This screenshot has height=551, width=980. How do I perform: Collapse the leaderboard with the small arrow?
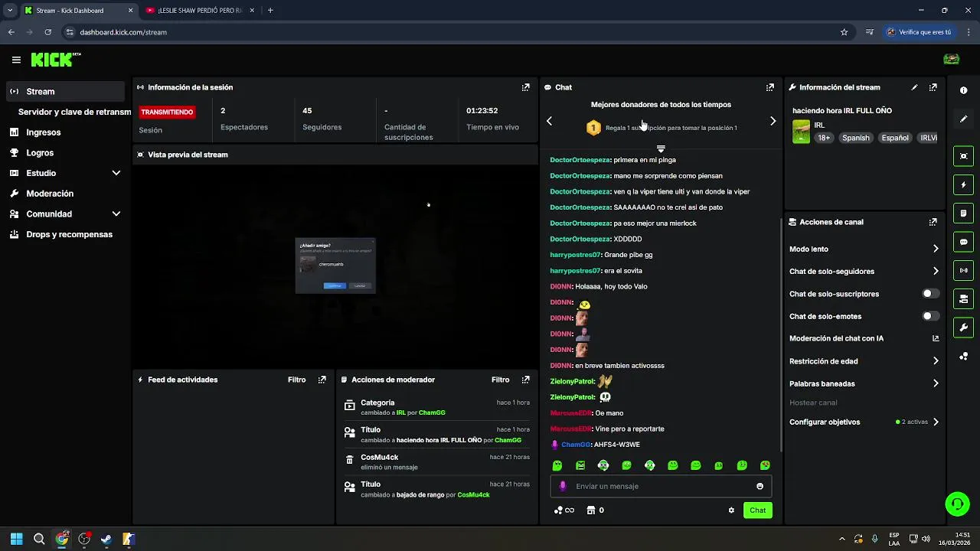click(x=661, y=148)
